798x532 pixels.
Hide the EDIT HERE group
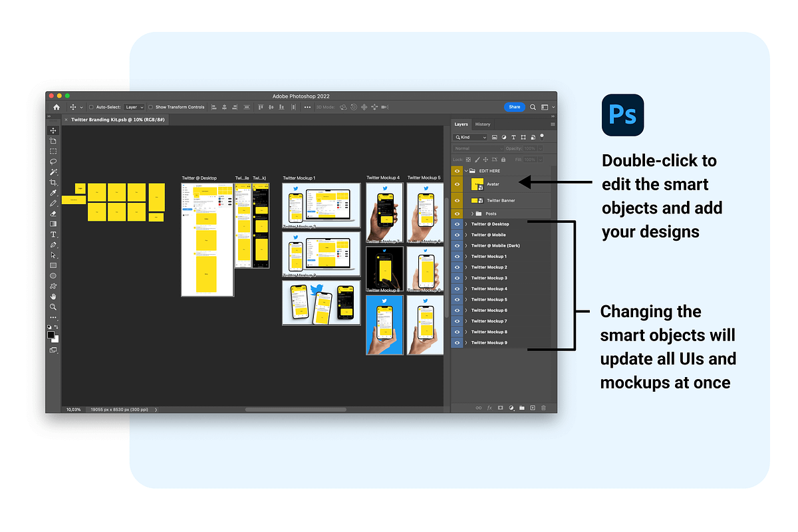[x=457, y=171]
